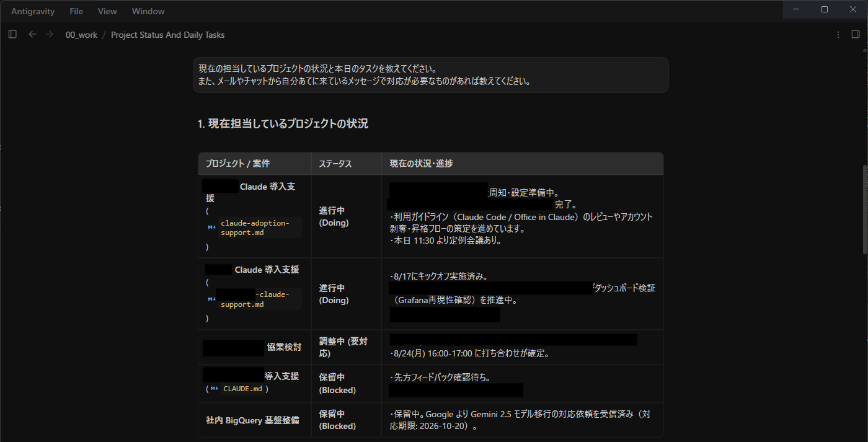Click text 本日 11:30 より定例会議あり
The image size is (868, 442).
click(446, 241)
